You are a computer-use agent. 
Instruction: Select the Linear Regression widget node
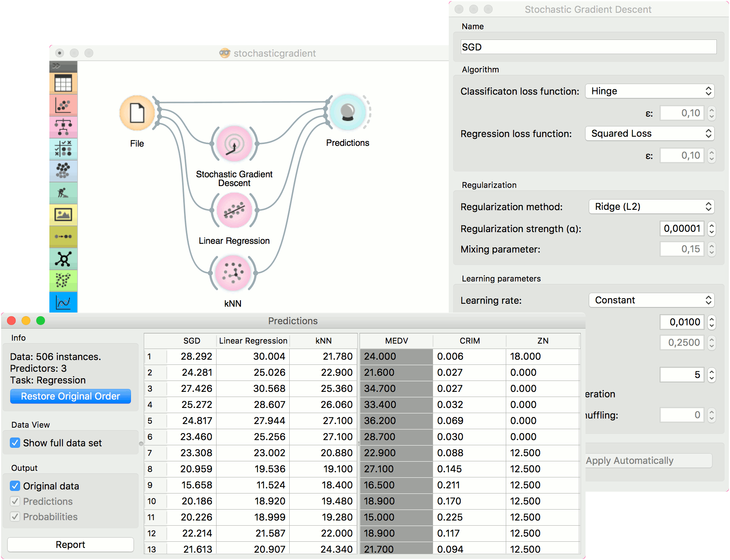click(x=234, y=210)
